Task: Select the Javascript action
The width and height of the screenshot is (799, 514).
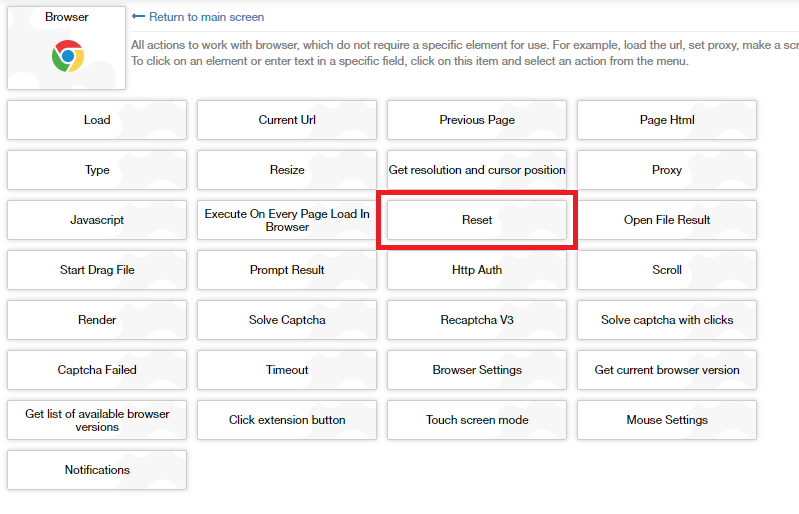Action: click(97, 220)
